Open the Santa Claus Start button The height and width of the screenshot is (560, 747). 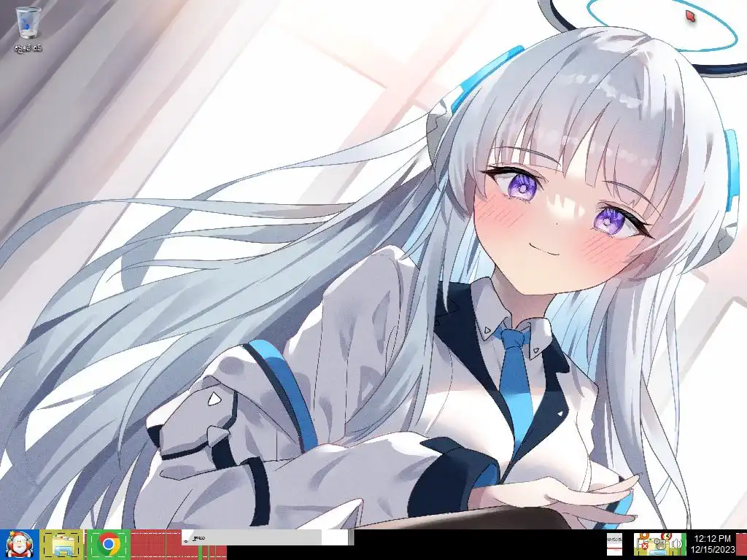point(19,544)
